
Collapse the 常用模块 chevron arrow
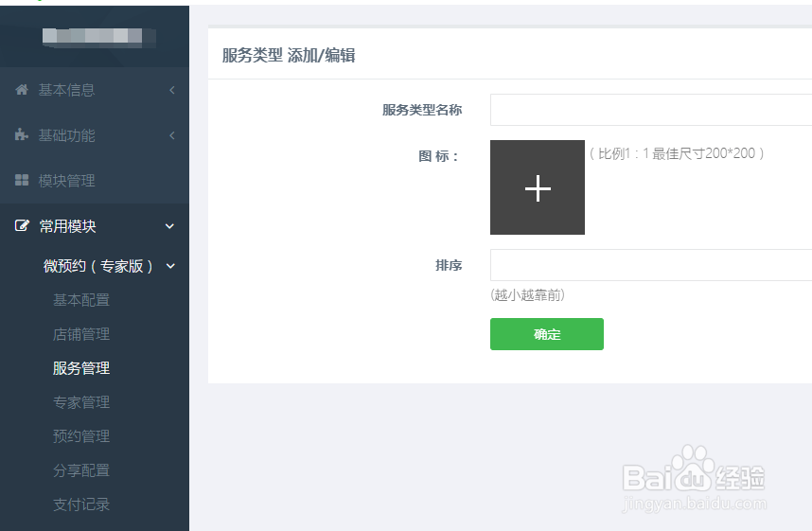pyautogui.click(x=169, y=226)
